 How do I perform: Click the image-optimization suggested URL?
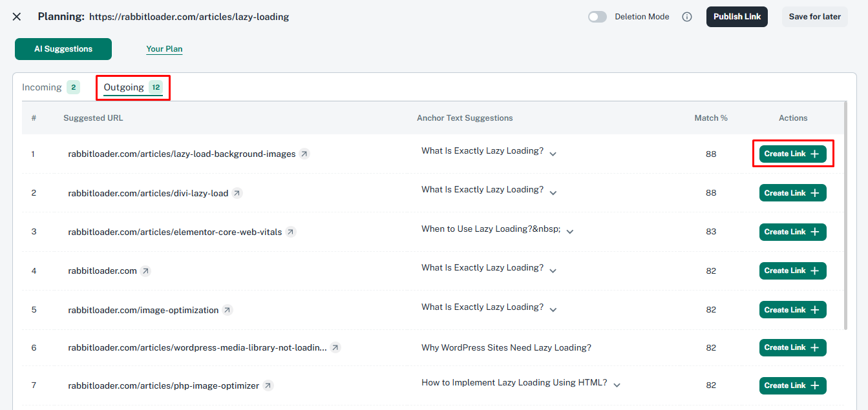[143, 310]
